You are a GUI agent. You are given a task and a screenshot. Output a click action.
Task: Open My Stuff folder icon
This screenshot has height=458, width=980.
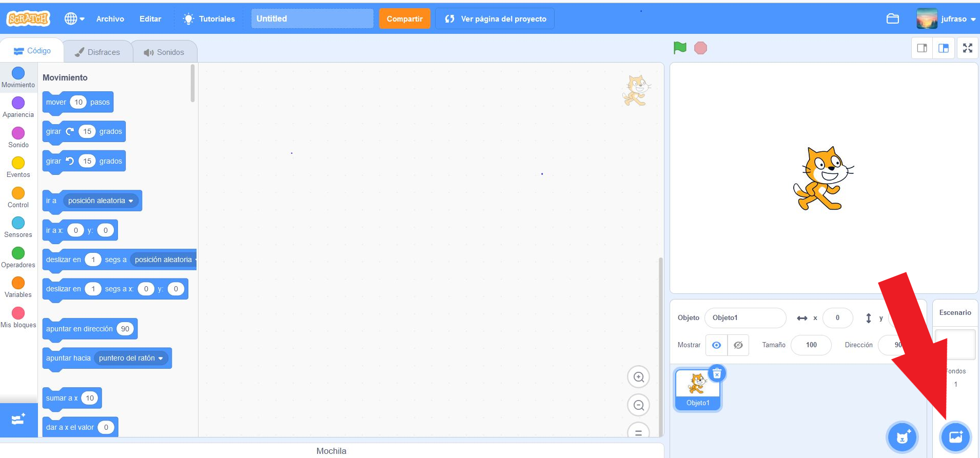pos(893,19)
